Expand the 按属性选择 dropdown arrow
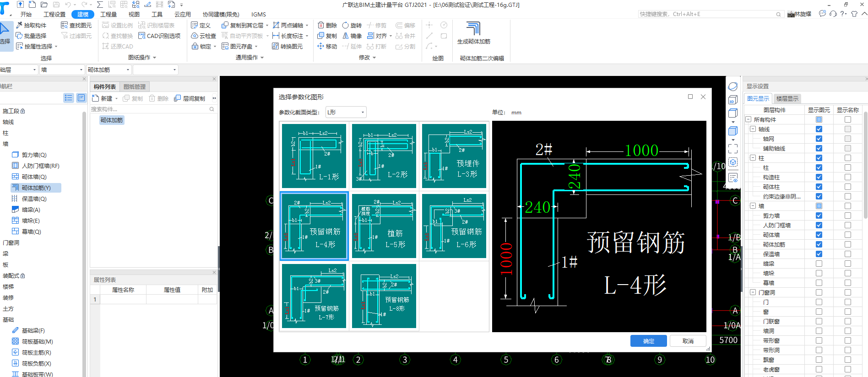This screenshot has width=868, height=377. coord(56,47)
